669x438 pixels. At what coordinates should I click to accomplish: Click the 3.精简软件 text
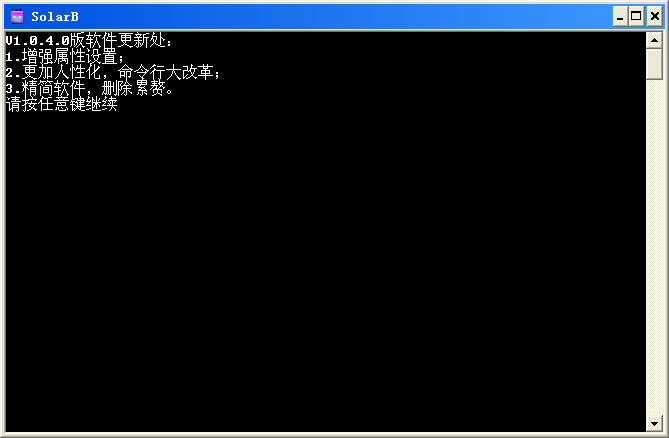(x=46, y=89)
